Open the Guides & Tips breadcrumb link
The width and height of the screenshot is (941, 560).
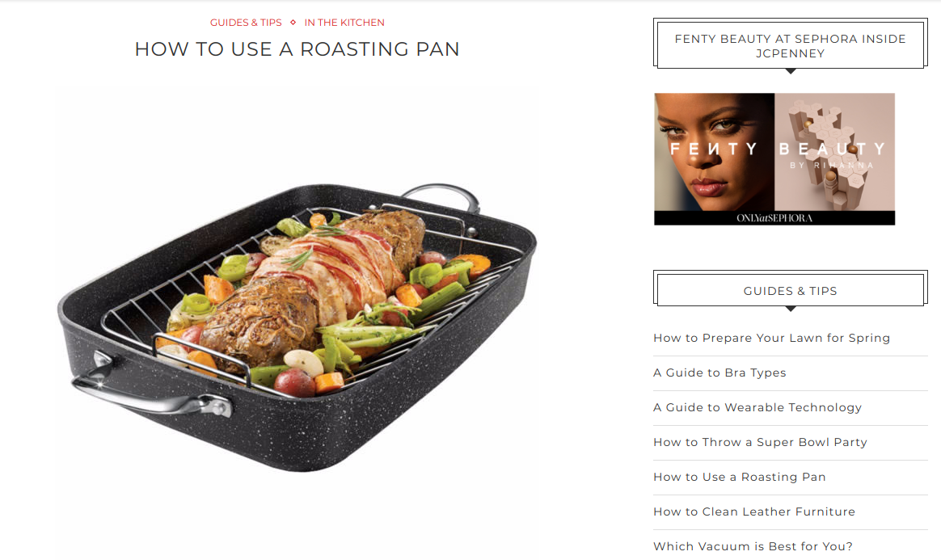click(246, 23)
